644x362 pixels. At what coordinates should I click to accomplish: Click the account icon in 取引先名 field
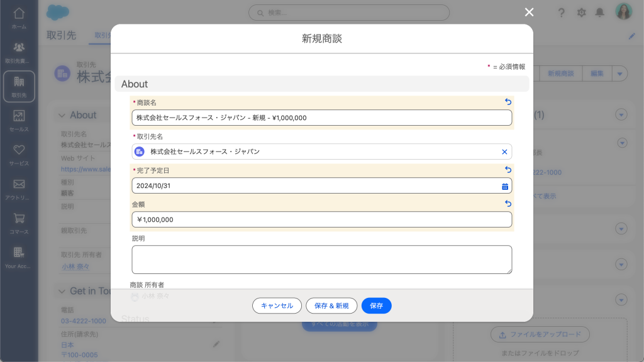pyautogui.click(x=140, y=152)
